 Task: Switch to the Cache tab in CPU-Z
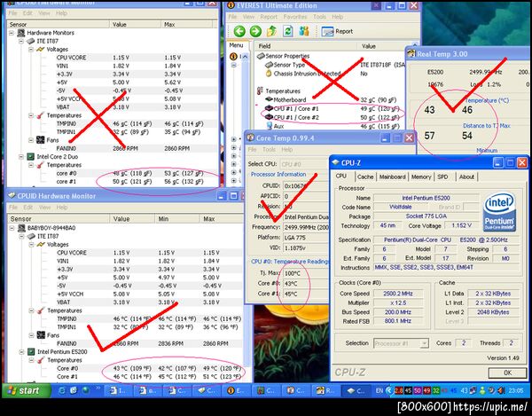pyautogui.click(x=365, y=177)
